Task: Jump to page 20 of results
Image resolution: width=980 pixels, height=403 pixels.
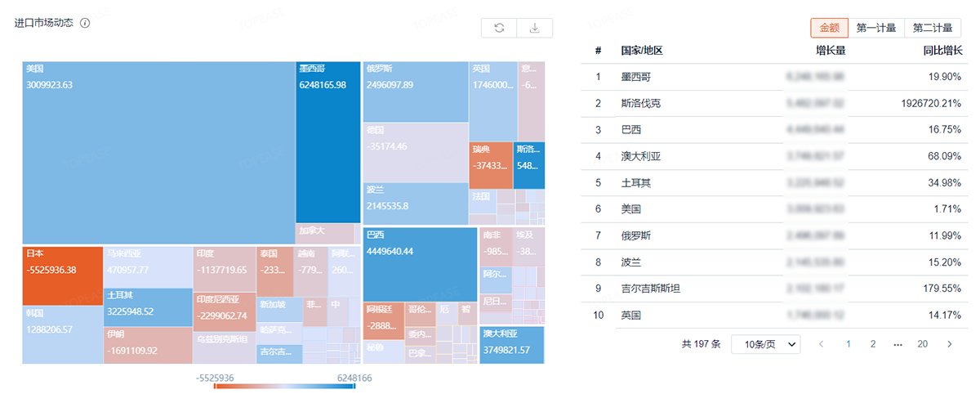Action: 922,344
